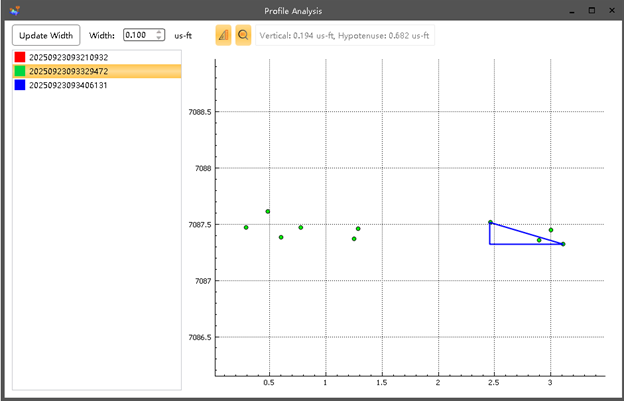Click the triangle's right vertex near x=3.1
The height and width of the screenshot is (401, 624).
coord(563,244)
